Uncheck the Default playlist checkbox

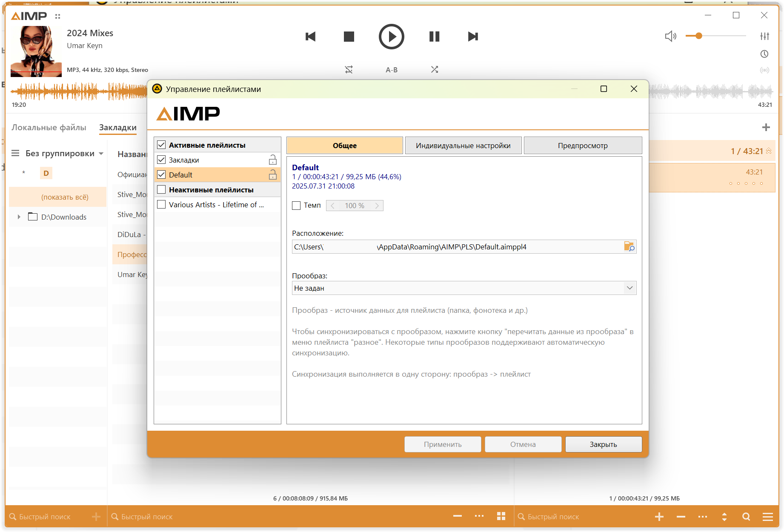(x=161, y=175)
